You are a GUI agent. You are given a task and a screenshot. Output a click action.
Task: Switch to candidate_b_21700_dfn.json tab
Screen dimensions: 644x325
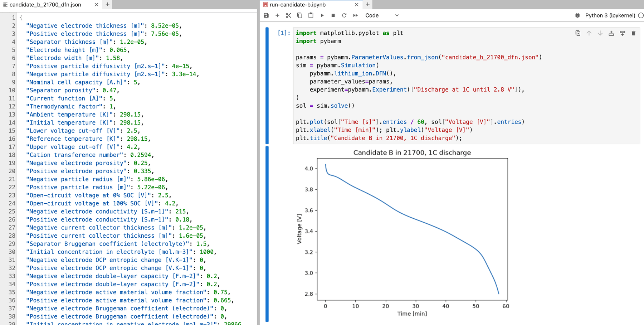point(45,5)
